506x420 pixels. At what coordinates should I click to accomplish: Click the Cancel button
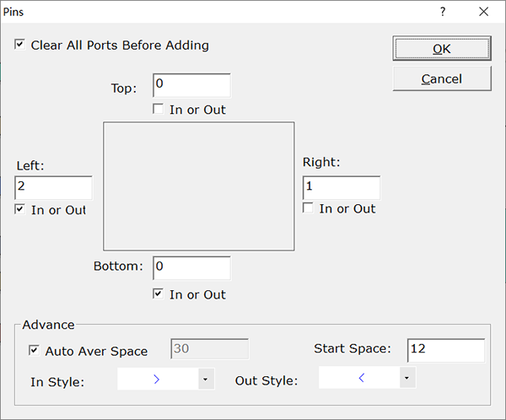click(442, 78)
